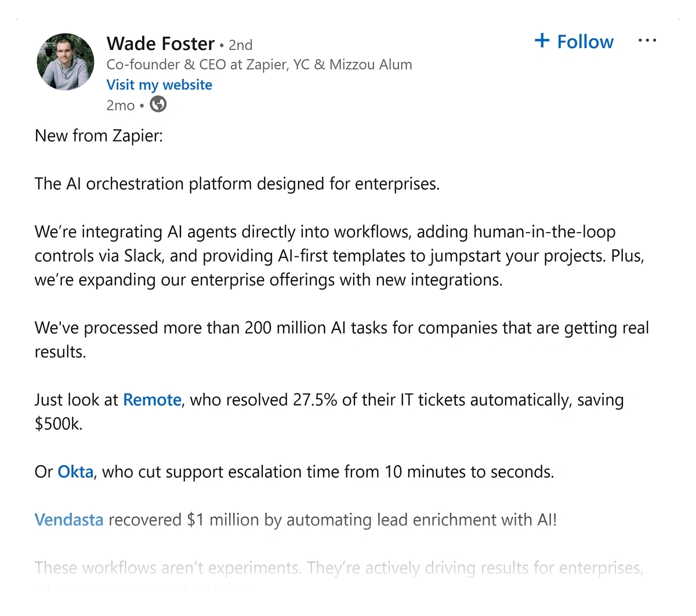Click the "$500k." savings text
The height and width of the screenshot is (616, 696).
coord(59,424)
